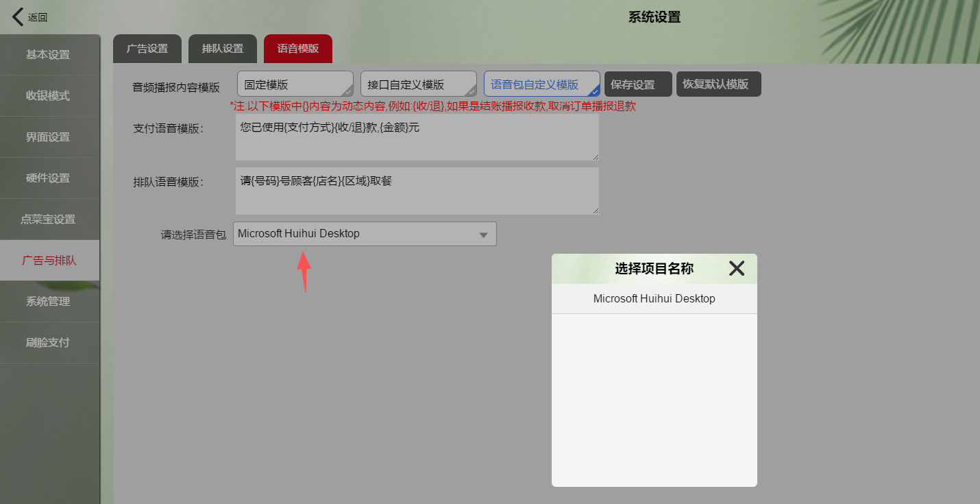Choose Microsoft Huihui Desktop in popup list
This screenshot has width=980, height=504.
[654, 299]
